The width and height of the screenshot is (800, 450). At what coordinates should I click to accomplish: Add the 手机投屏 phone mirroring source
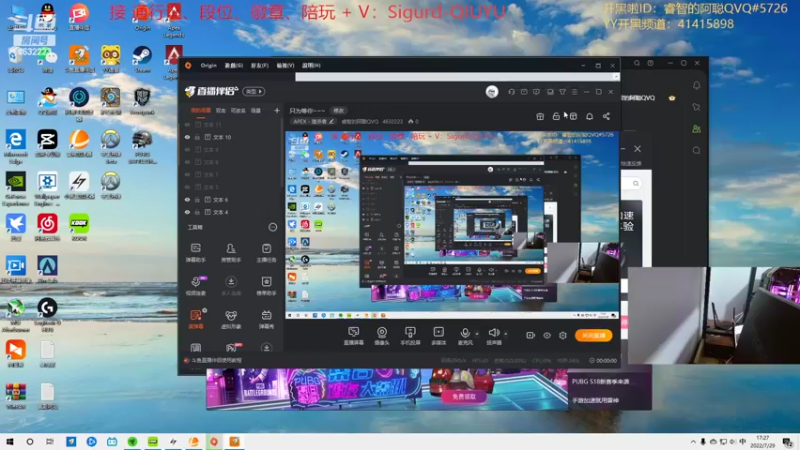410,336
